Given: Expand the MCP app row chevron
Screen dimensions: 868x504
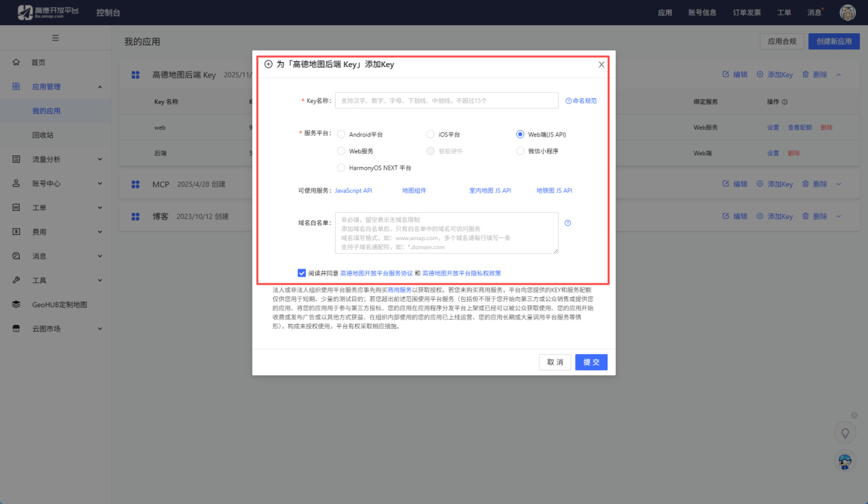Looking at the screenshot, I should coord(839,184).
